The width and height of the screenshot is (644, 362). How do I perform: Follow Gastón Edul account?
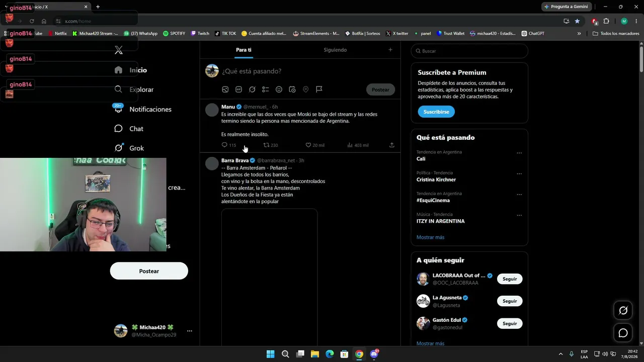coord(510,323)
